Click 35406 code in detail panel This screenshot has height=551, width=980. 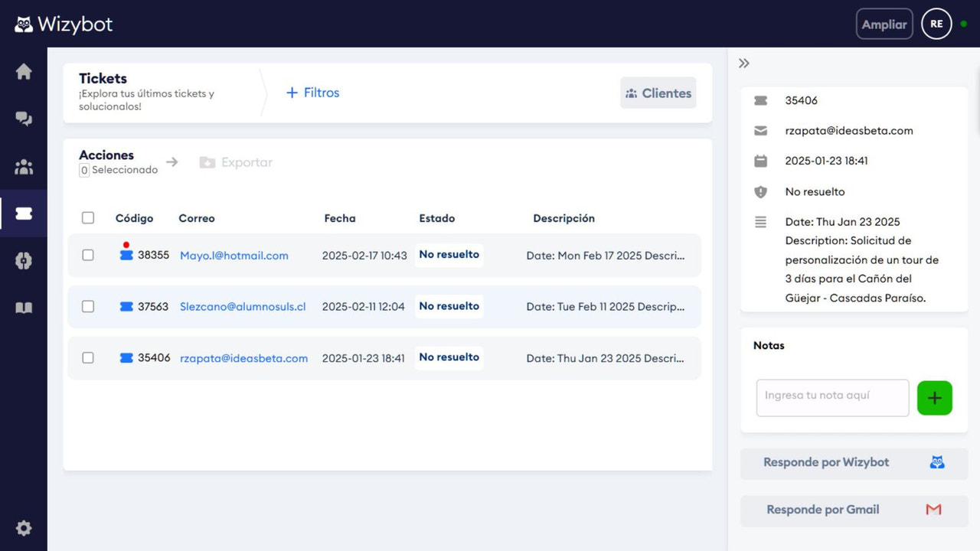coord(802,100)
